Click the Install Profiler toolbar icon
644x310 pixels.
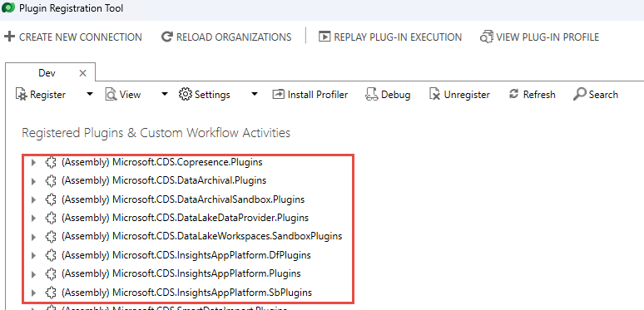pos(278,95)
